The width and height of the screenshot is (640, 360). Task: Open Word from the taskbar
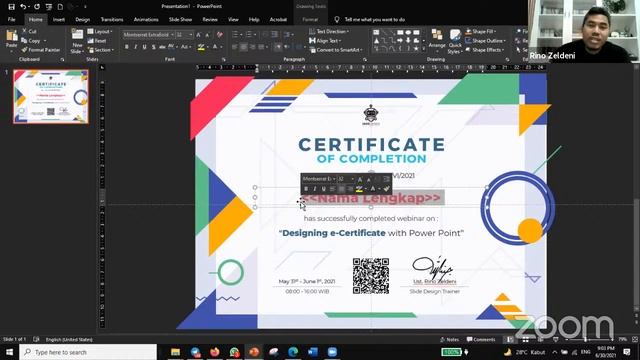(x=313, y=352)
